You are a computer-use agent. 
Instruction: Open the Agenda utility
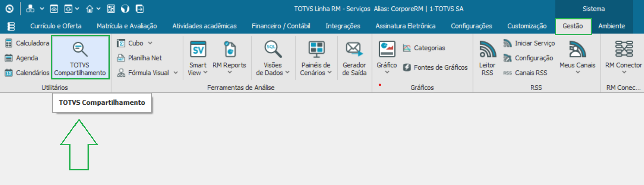[21, 58]
